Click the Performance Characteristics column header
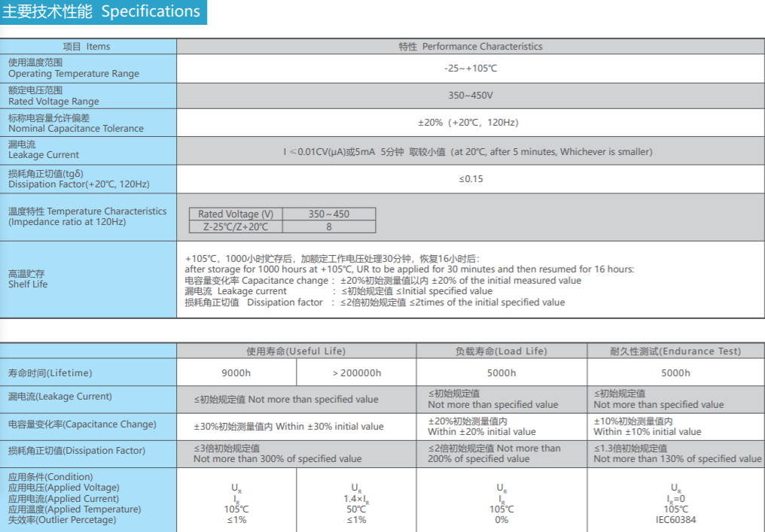The height and width of the screenshot is (532, 765). 470,46
